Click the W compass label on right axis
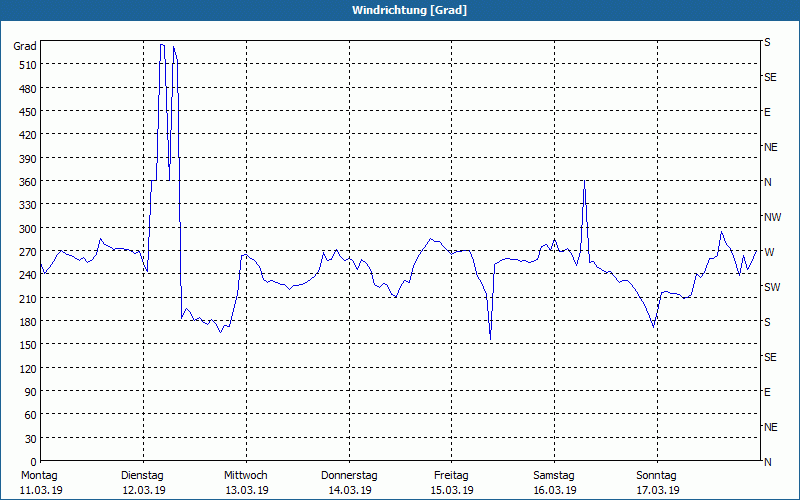800x500 pixels. click(x=769, y=252)
